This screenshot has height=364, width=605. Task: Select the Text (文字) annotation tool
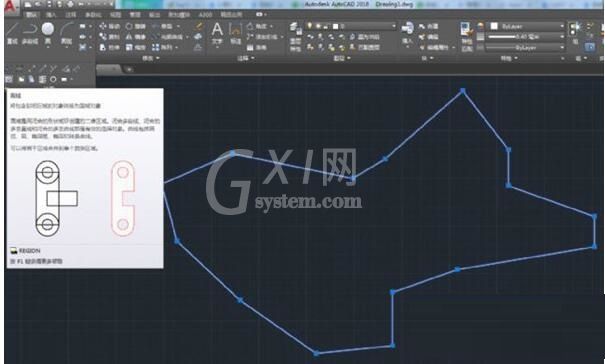coord(217,34)
